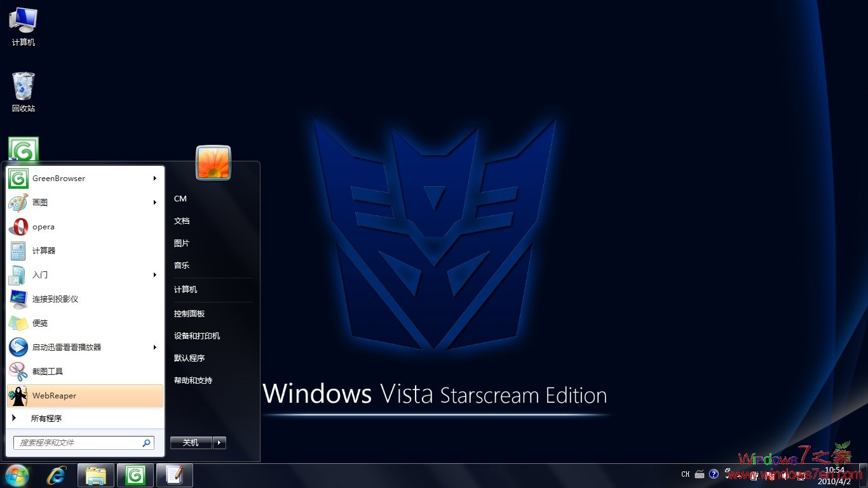Launch opera from the Start menu
The width and height of the screenshot is (868, 488).
click(x=43, y=227)
